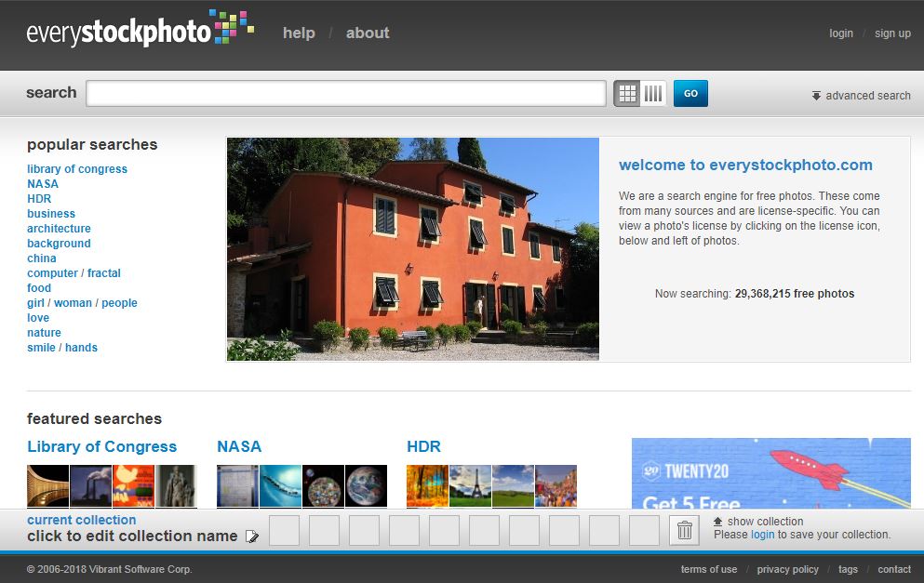Screen dimensions: 924x583
Task: Focus the search text field
Action: 346,93
